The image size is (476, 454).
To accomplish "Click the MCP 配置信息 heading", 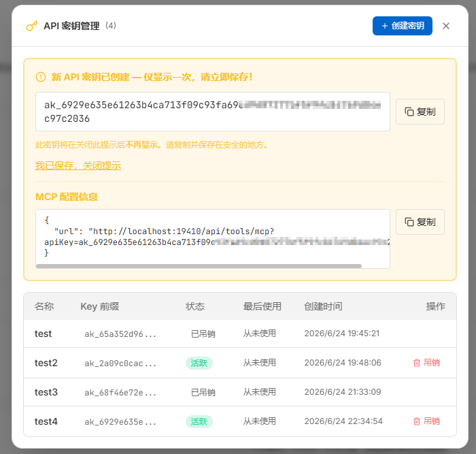I will pyautogui.click(x=67, y=197).
